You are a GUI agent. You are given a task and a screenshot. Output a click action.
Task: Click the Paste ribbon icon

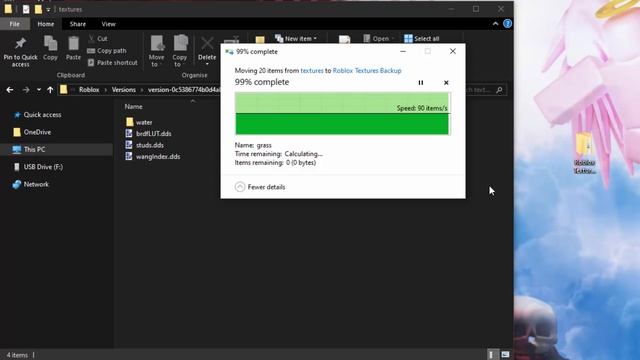[73, 48]
